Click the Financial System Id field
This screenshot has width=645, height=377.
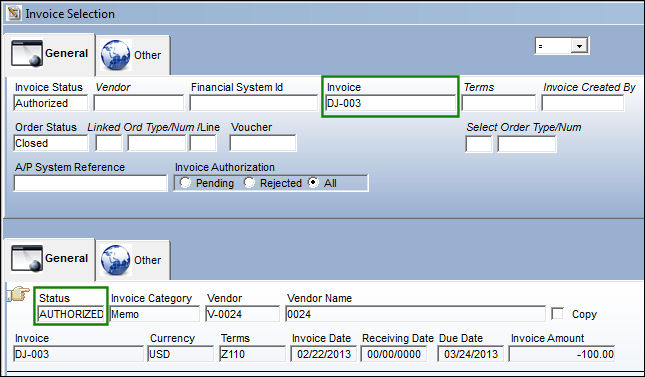tap(253, 103)
